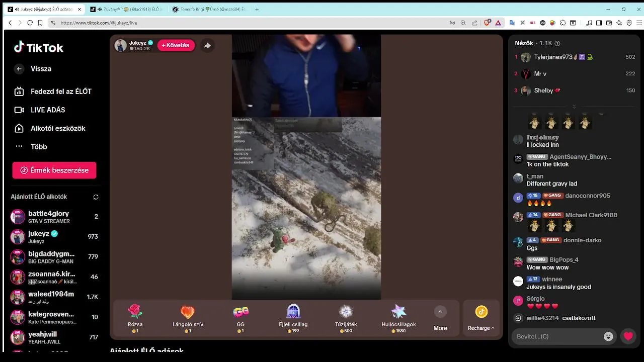Send a GG gift
Viewport: 644px width, 362px height.
[x=240, y=319]
